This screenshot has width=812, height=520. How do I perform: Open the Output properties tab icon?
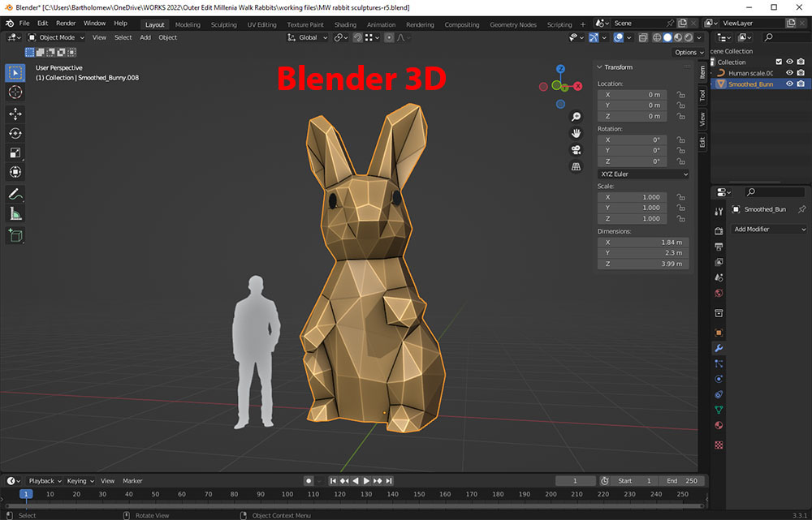[719, 247]
